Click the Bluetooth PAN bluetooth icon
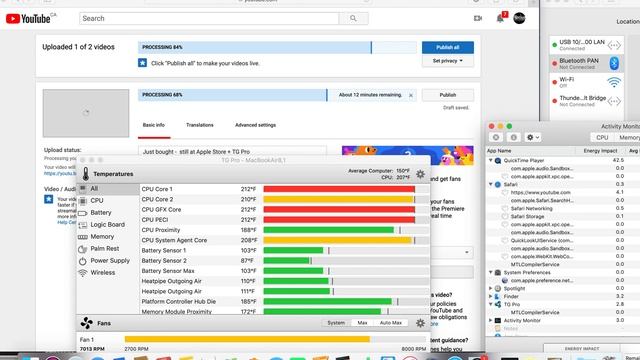 pyautogui.click(x=614, y=63)
